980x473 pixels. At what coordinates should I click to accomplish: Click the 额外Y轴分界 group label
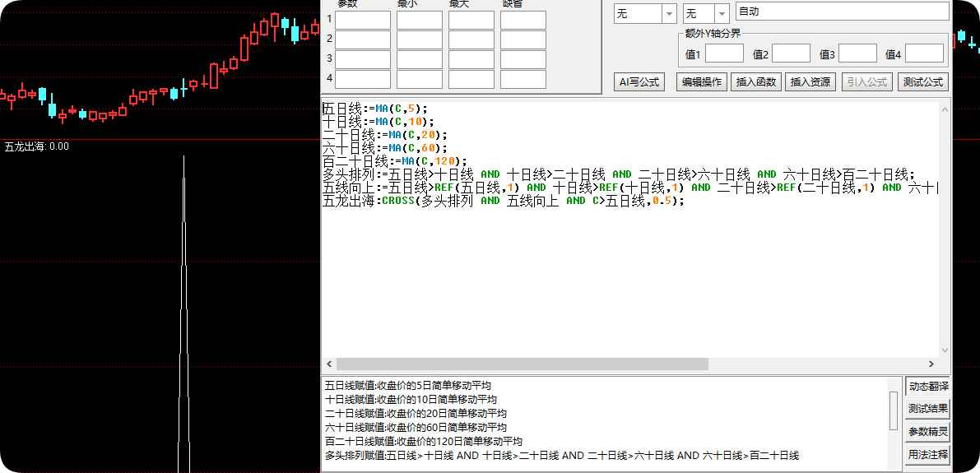coord(713,34)
